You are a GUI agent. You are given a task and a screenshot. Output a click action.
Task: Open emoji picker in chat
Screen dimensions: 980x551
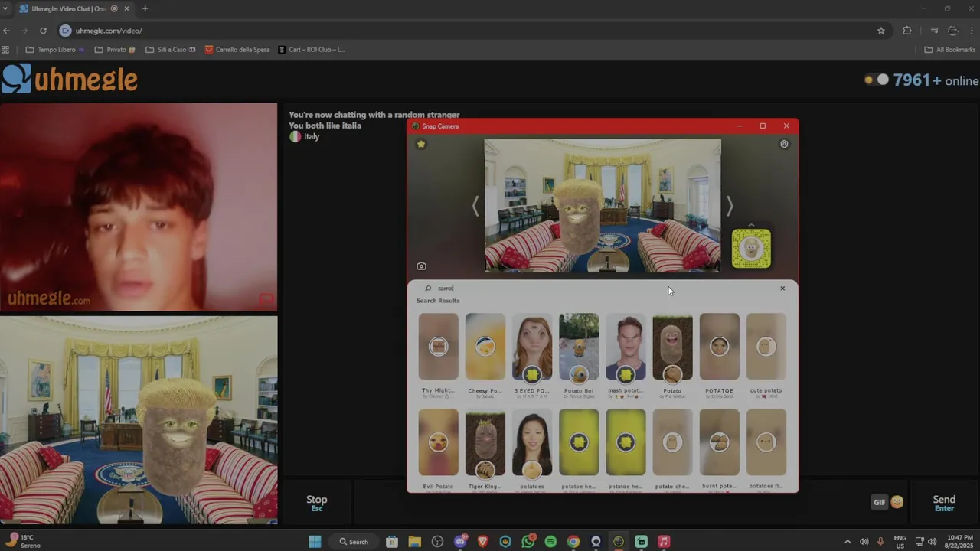[x=897, y=502]
